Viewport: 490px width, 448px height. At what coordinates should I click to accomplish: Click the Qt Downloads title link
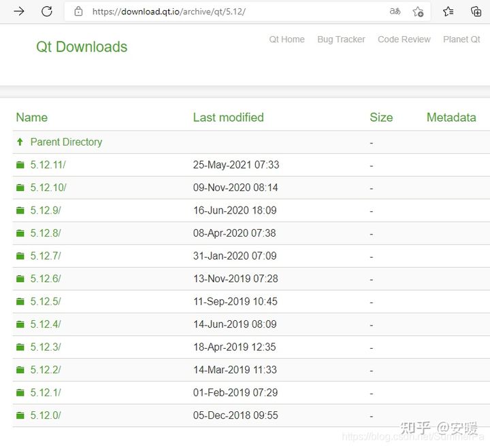click(82, 47)
